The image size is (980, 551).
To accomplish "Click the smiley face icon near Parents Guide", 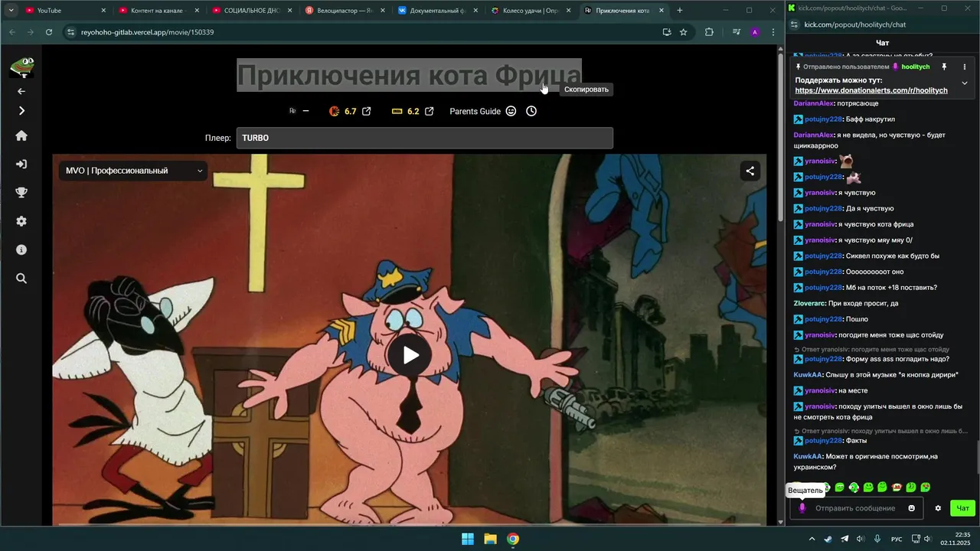I will click(511, 111).
